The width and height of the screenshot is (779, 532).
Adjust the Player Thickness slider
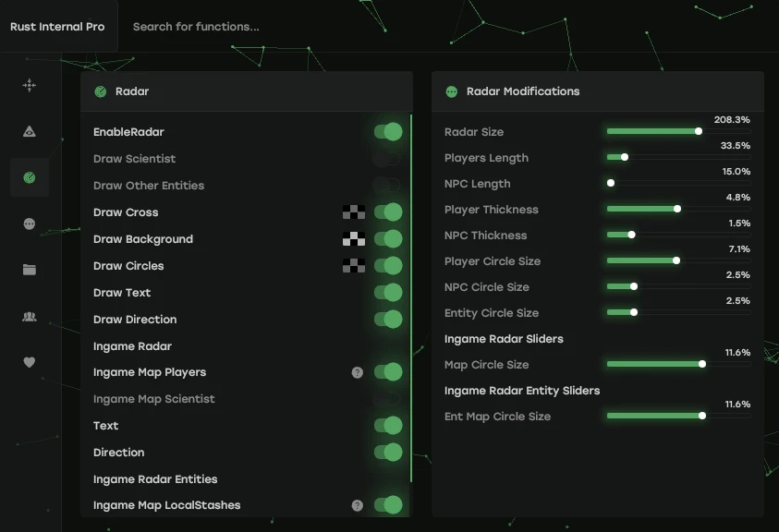tap(678, 209)
